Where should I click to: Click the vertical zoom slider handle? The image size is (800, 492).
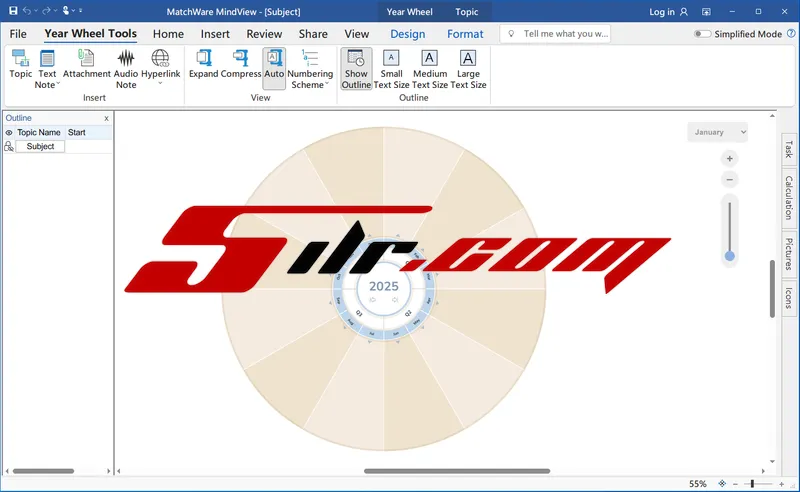pyautogui.click(x=730, y=256)
